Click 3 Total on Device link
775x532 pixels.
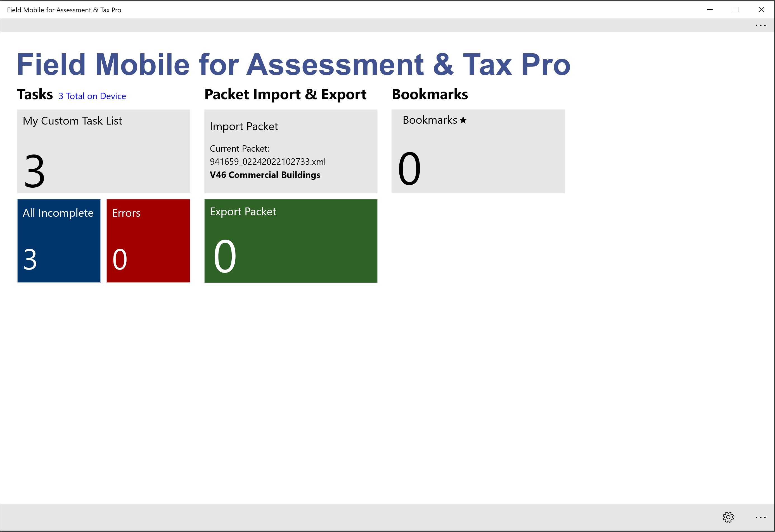92,95
